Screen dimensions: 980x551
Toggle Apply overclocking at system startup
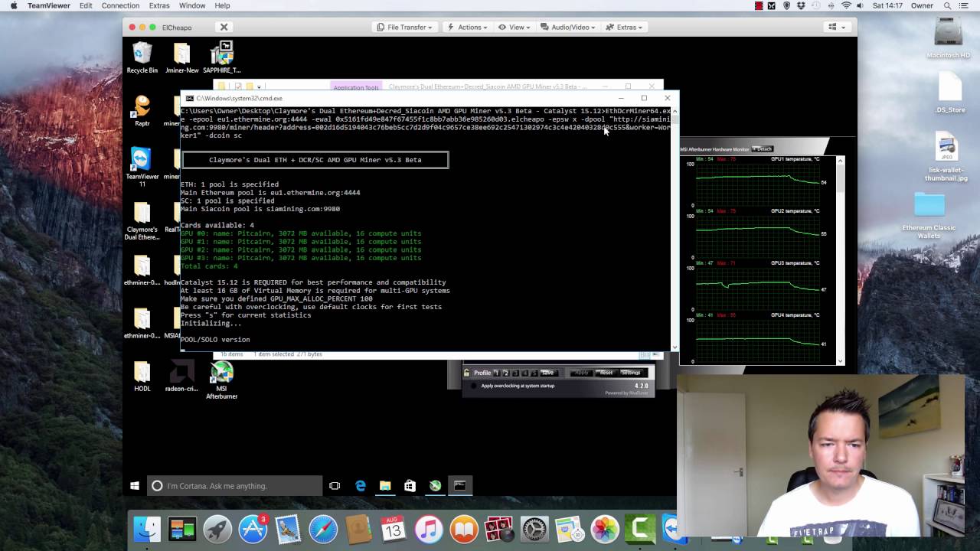474,386
